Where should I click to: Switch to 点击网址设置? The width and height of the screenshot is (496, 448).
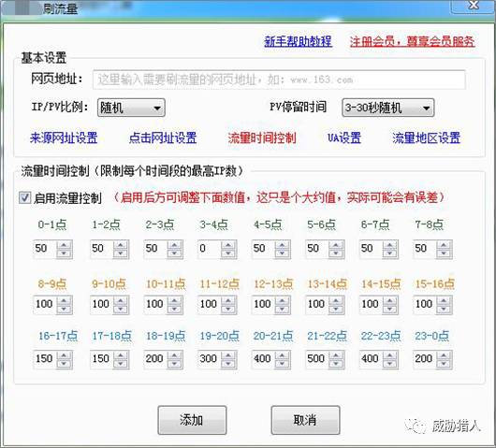(163, 137)
